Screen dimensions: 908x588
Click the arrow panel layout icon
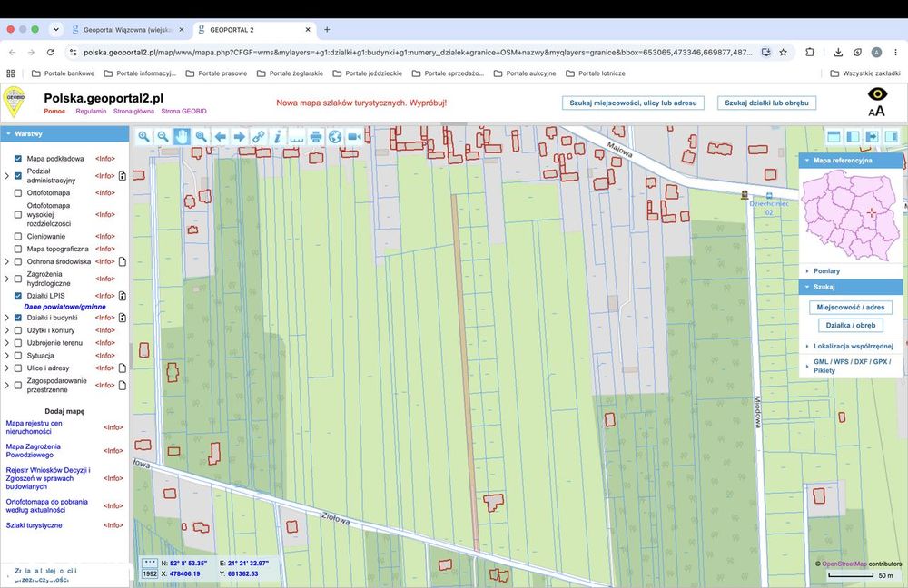click(x=872, y=137)
